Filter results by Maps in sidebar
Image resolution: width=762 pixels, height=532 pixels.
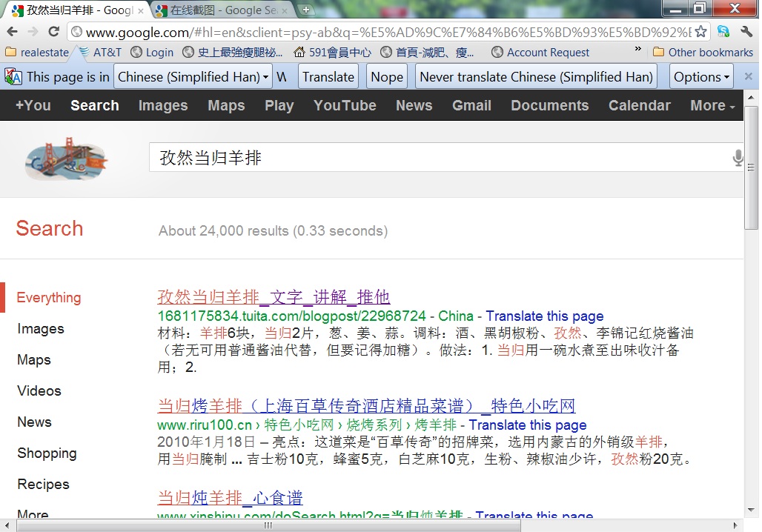(x=33, y=360)
